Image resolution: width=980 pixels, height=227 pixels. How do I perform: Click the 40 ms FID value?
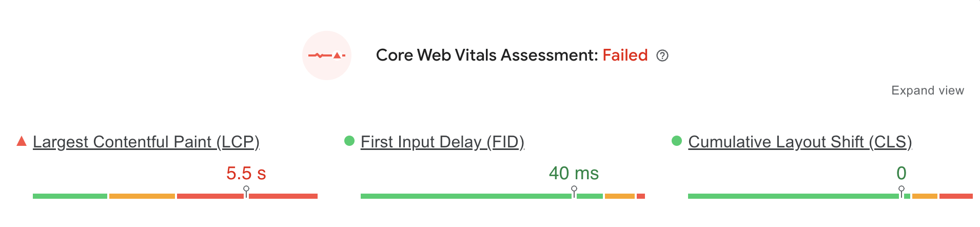[x=574, y=173]
